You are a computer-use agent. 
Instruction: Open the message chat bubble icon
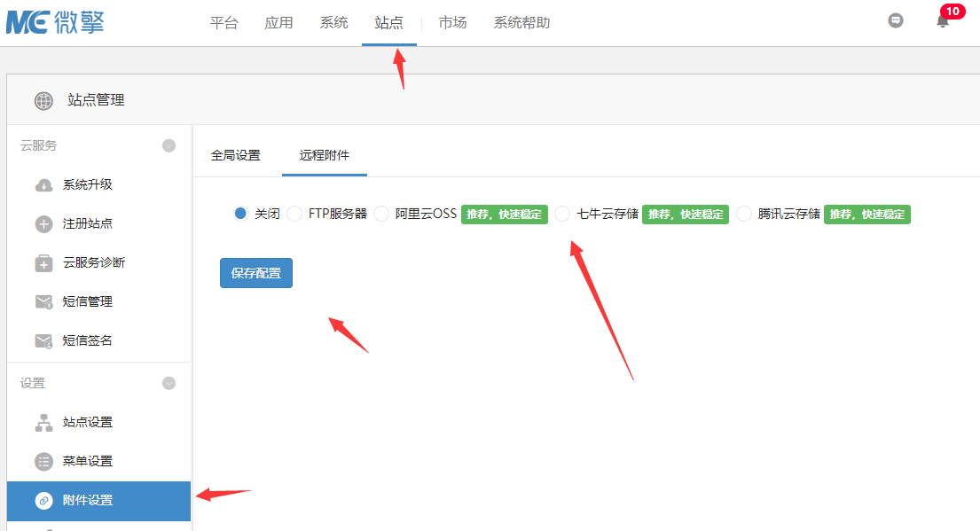coord(896,20)
